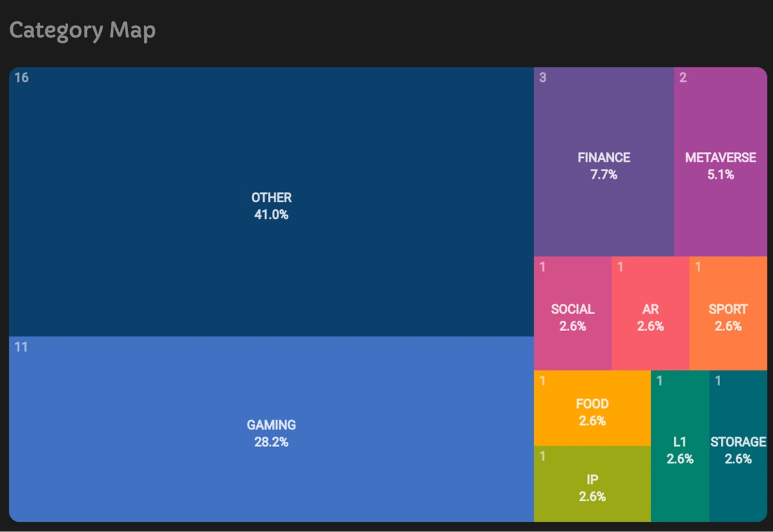Select the OTHER 41.0% treemap block
This screenshot has width=773, height=532.
(271, 202)
